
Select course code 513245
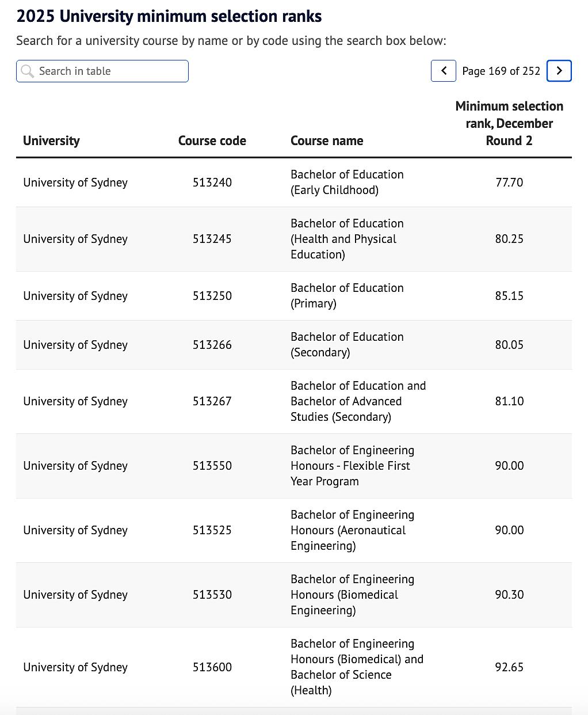click(212, 239)
